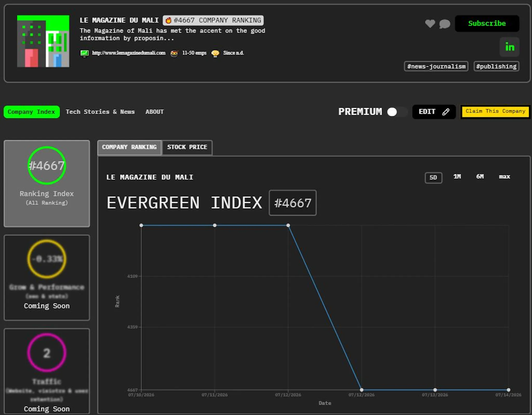The image size is (532, 415).
Task: Show the max chart range
Action: [x=504, y=177]
